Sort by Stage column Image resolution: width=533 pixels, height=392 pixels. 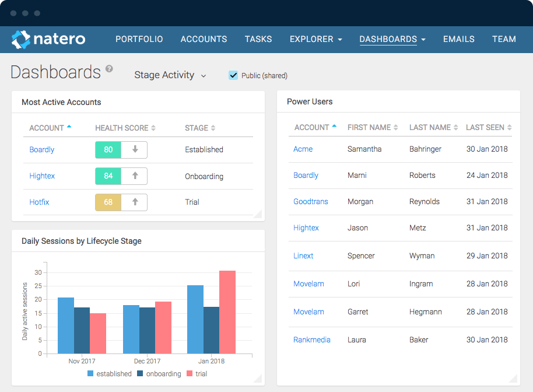point(200,128)
